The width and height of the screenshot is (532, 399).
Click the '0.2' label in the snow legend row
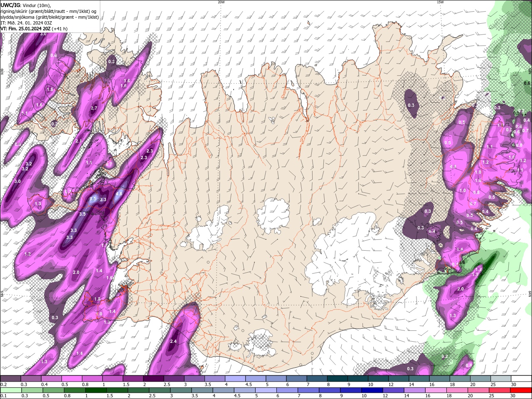(x=3, y=384)
